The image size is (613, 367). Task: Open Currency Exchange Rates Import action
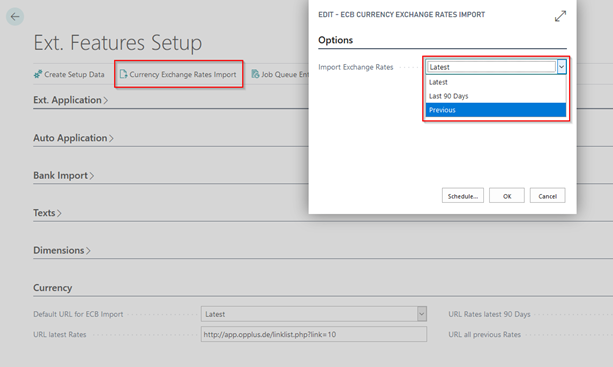click(178, 74)
